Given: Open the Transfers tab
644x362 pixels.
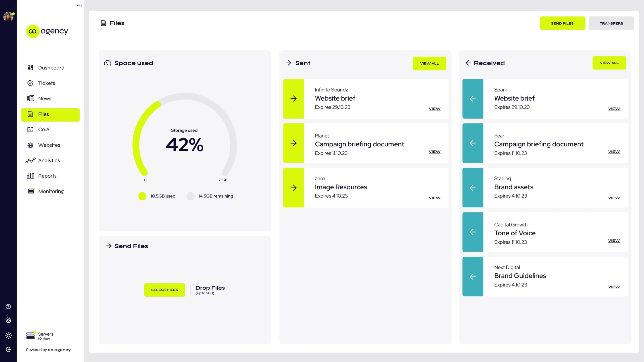Looking at the screenshot, I should click(611, 23).
